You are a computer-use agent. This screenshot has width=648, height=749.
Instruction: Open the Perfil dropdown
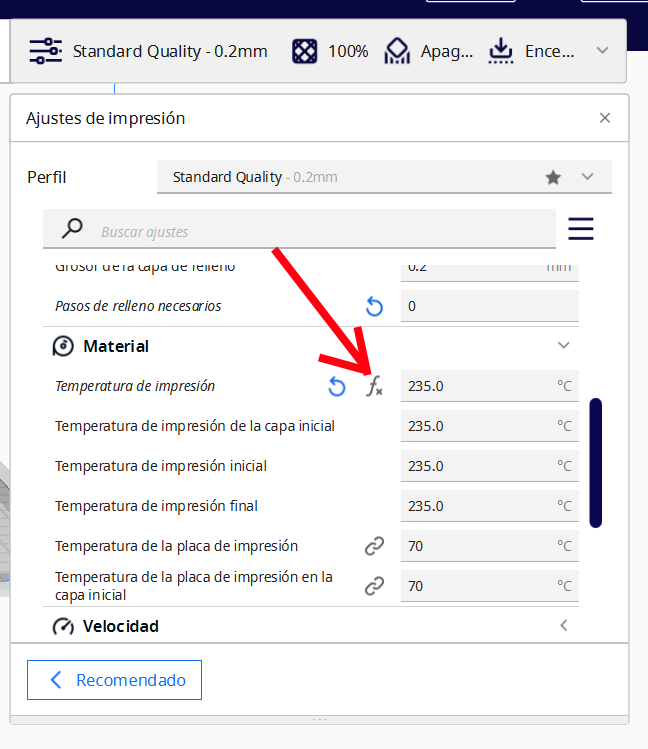coord(587,177)
